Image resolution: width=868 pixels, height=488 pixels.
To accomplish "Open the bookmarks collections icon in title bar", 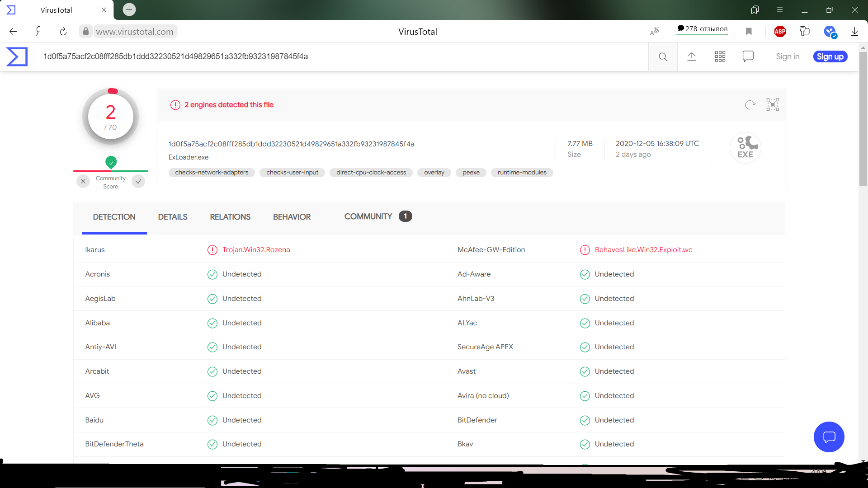I will coord(755,9).
